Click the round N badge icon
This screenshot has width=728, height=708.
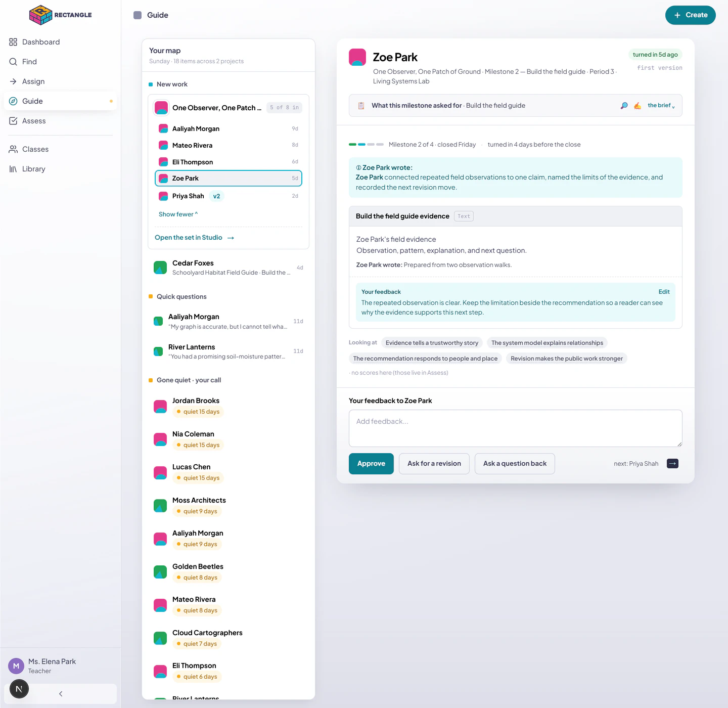point(19,689)
